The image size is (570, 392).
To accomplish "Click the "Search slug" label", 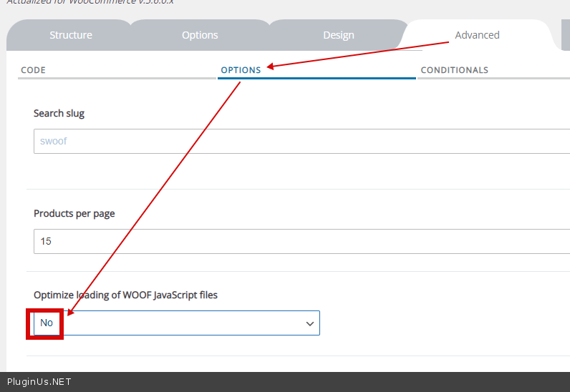I will click(x=59, y=114).
